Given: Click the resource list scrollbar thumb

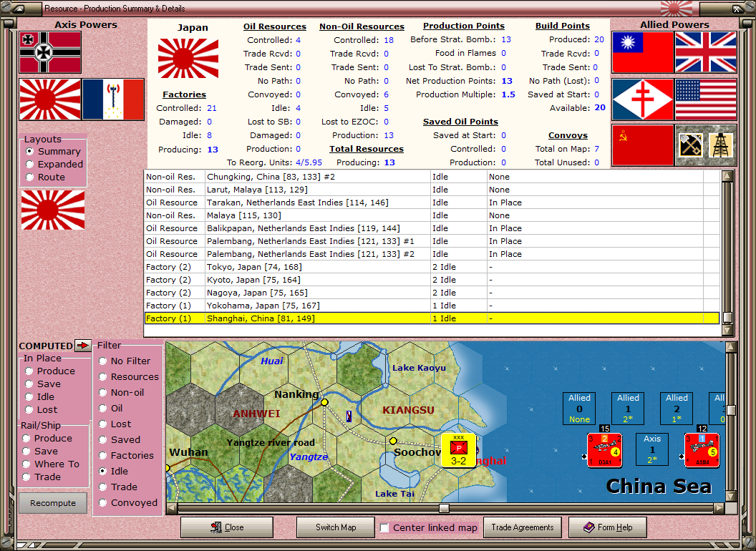Looking at the screenshot, I should 727,317.
